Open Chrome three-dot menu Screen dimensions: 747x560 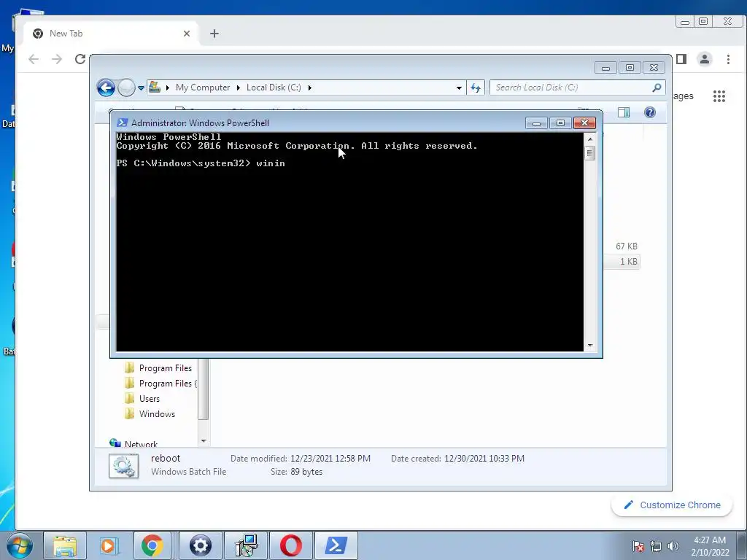pos(728,59)
